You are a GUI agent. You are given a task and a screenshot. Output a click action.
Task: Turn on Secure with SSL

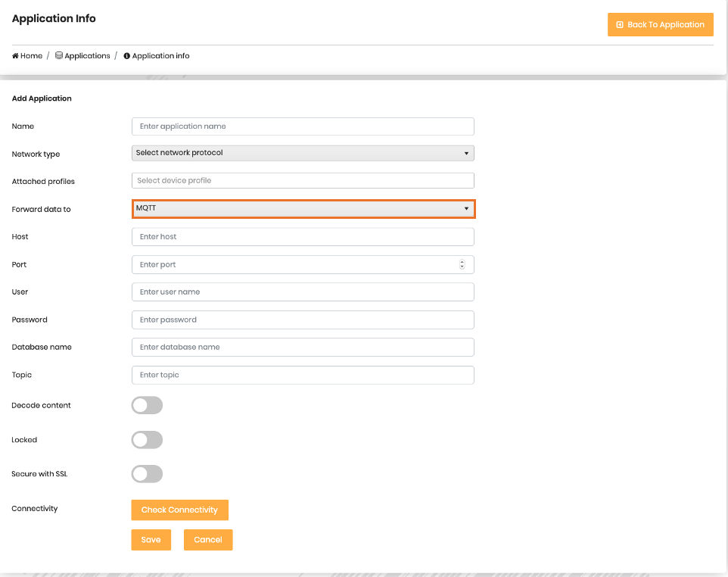click(147, 474)
